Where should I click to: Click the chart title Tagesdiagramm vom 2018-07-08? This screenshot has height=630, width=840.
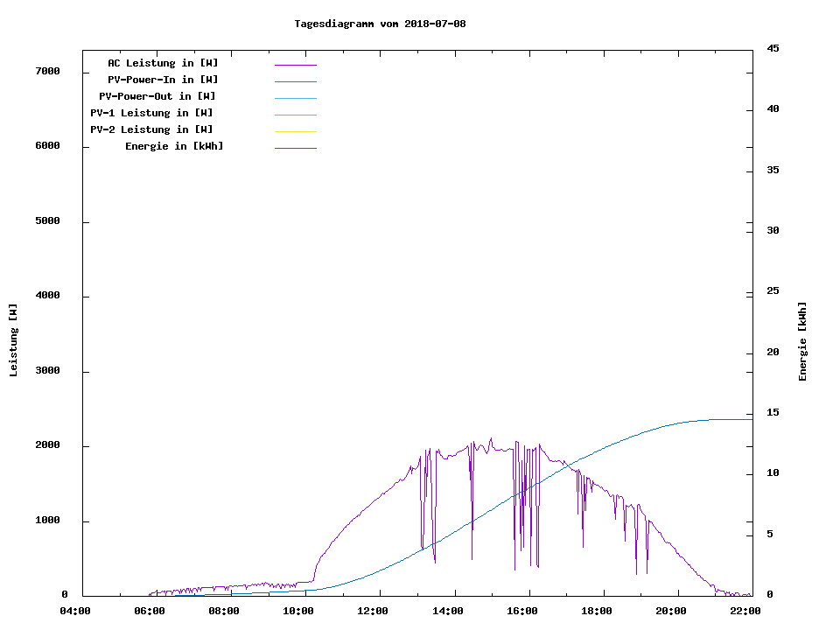[x=380, y=24]
